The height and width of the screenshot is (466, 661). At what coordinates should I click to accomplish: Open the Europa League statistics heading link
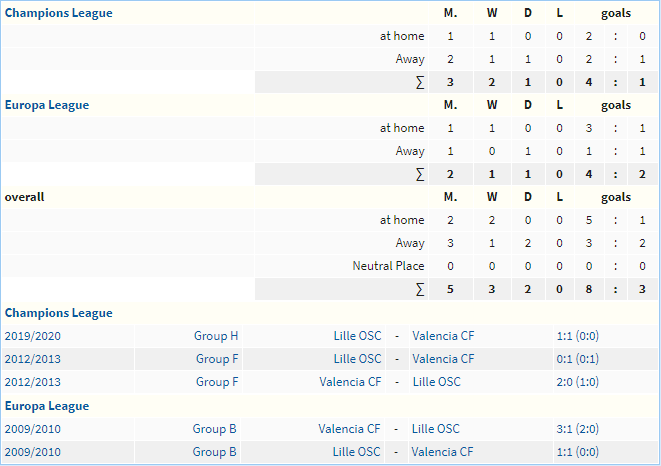47,105
